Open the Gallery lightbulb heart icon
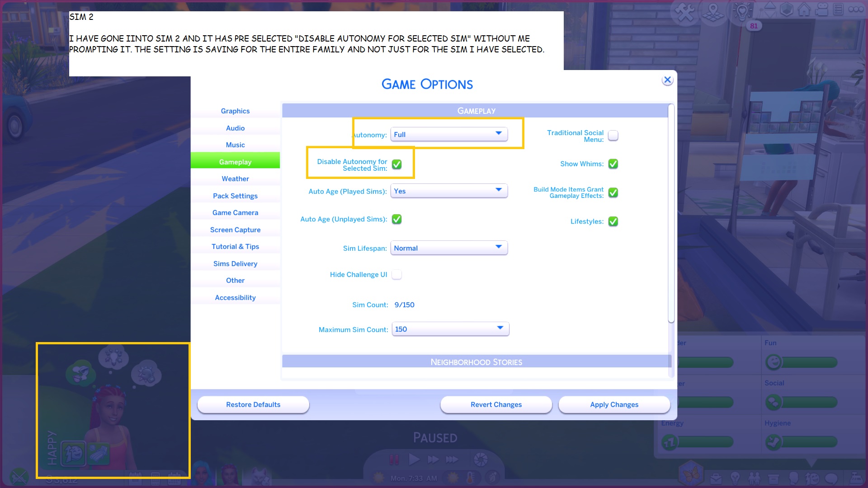The height and width of the screenshot is (488, 868). coord(742,12)
